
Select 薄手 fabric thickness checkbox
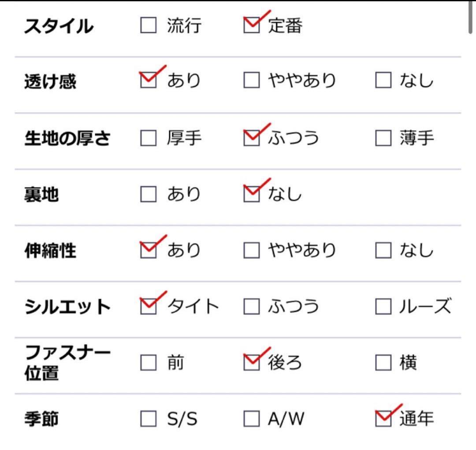point(383,138)
